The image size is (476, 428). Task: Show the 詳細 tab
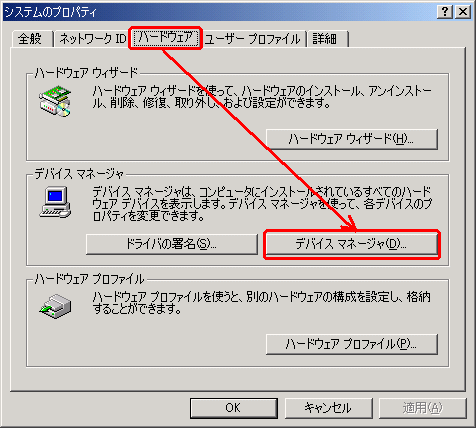[x=327, y=39]
